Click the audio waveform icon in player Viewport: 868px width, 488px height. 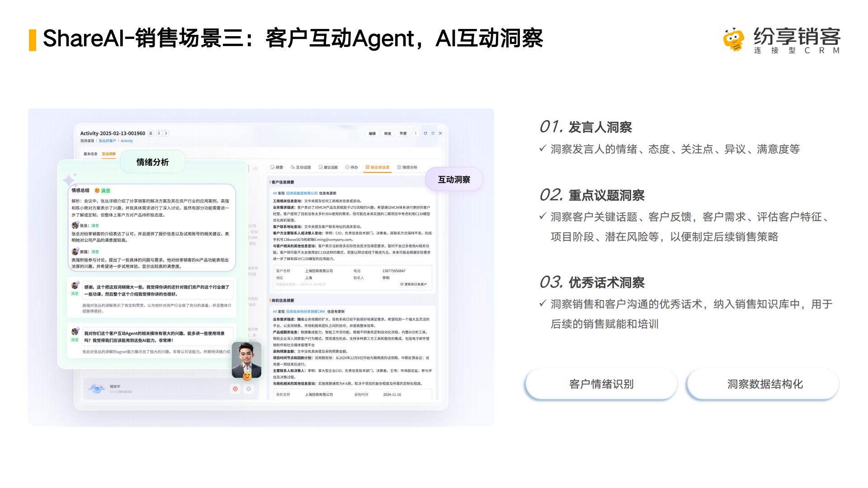click(x=96, y=389)
